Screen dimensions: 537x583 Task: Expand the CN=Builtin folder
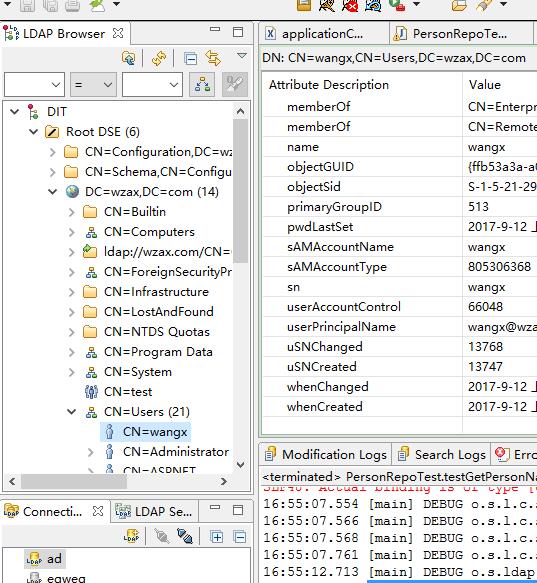coord(72,212)
